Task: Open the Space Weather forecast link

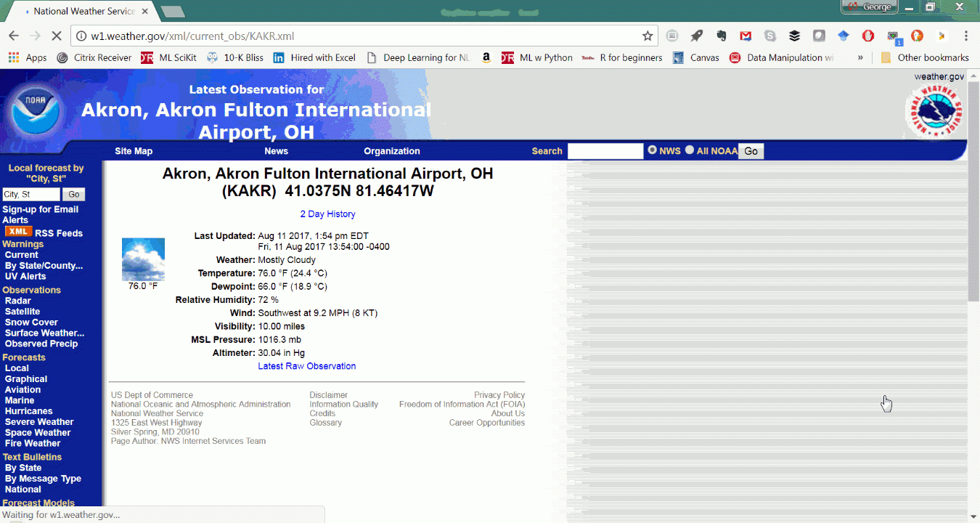Action: click(38, 432)
